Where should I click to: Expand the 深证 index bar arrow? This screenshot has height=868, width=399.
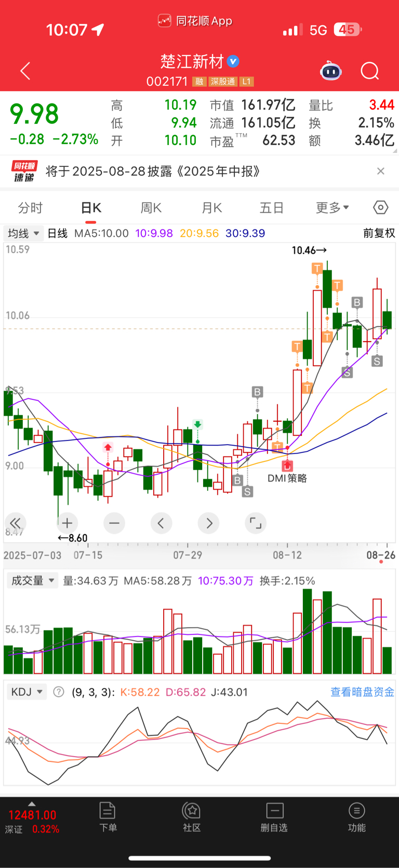click(32, 804)
